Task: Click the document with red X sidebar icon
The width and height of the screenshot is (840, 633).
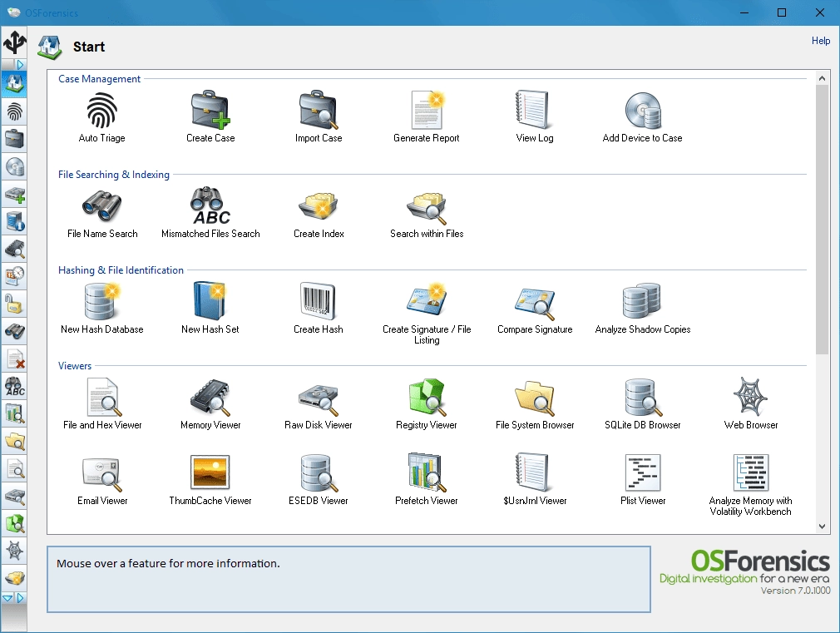Action: point(14,359)
